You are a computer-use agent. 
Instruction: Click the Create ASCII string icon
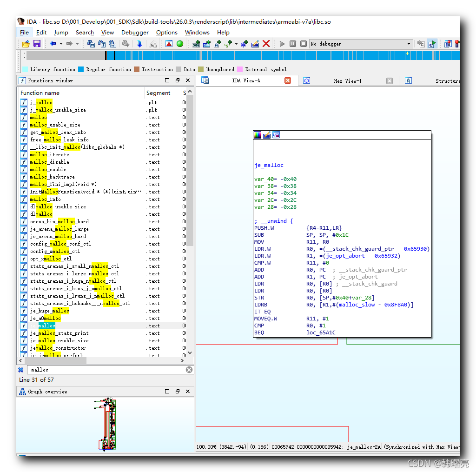[218, 44]
